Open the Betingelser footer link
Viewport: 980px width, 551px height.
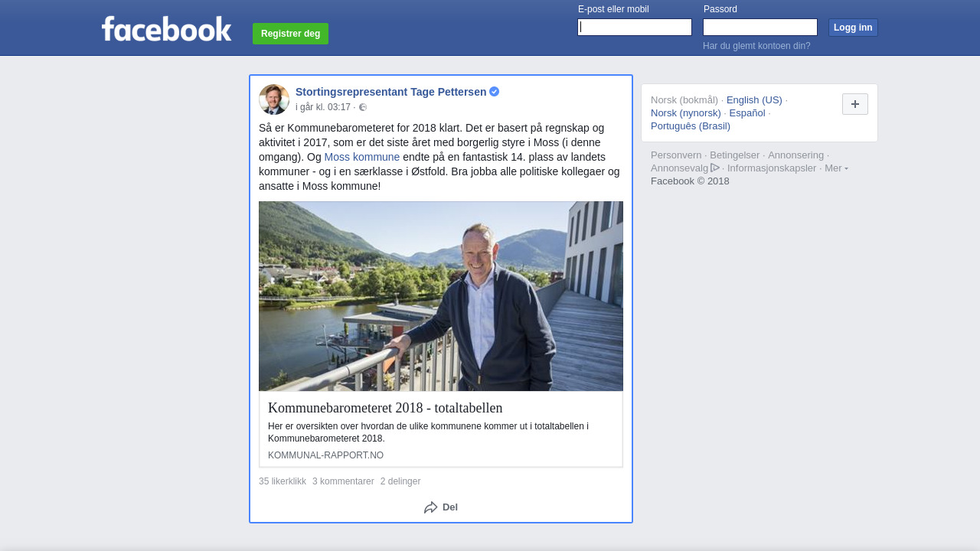point(735,155)
